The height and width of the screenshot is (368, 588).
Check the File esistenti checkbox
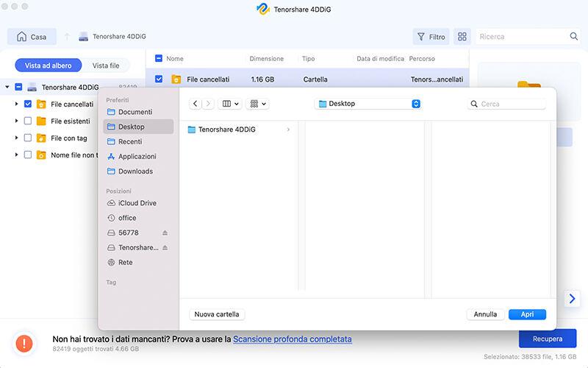coord(28,121)
